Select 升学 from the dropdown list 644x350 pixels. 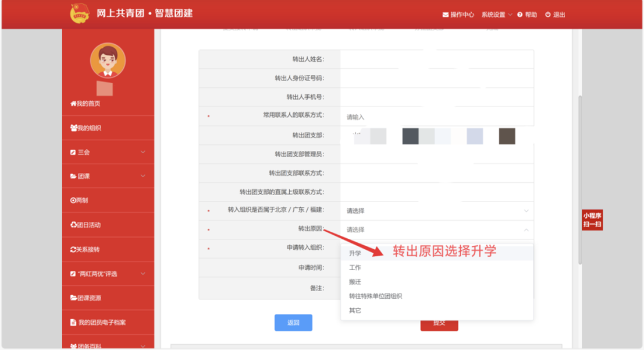[x=355, y=253]
